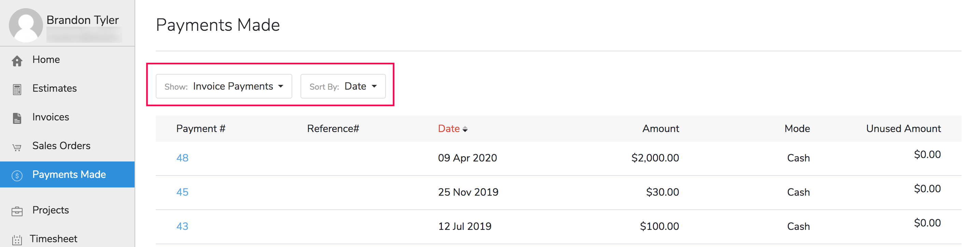Image resolution: width=980 pixels, height=247 pixels.
Task: Select the Home menu entry
Action: click(46, 60)
